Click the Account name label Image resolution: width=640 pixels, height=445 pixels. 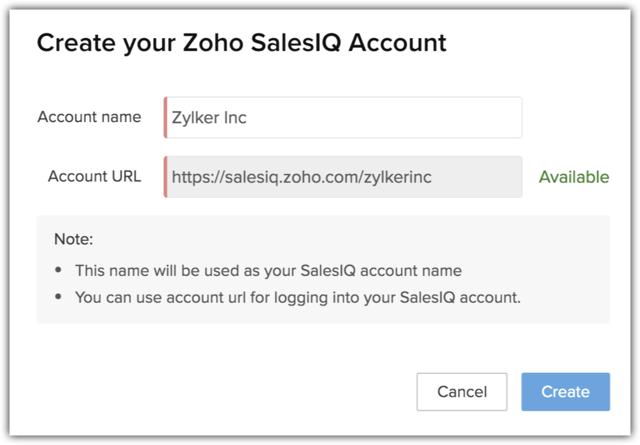(89, 117)
